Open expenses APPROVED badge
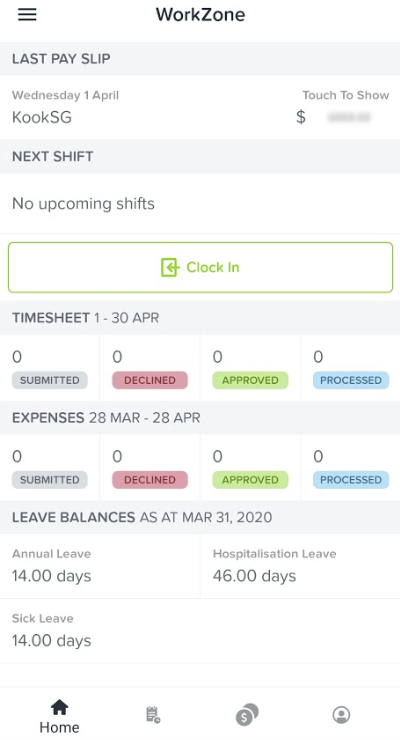This screenshot has height=740, width=400. [250, 480]
